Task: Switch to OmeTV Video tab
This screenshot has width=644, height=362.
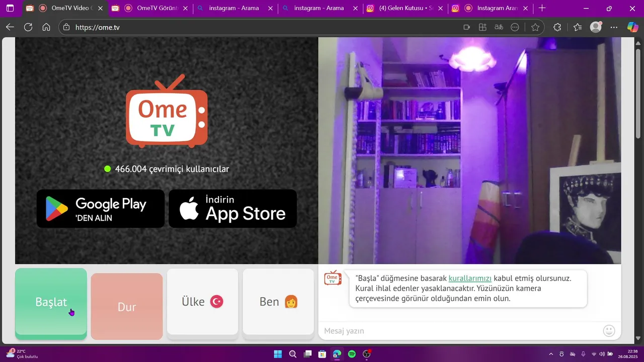Action: click(64, 8)
